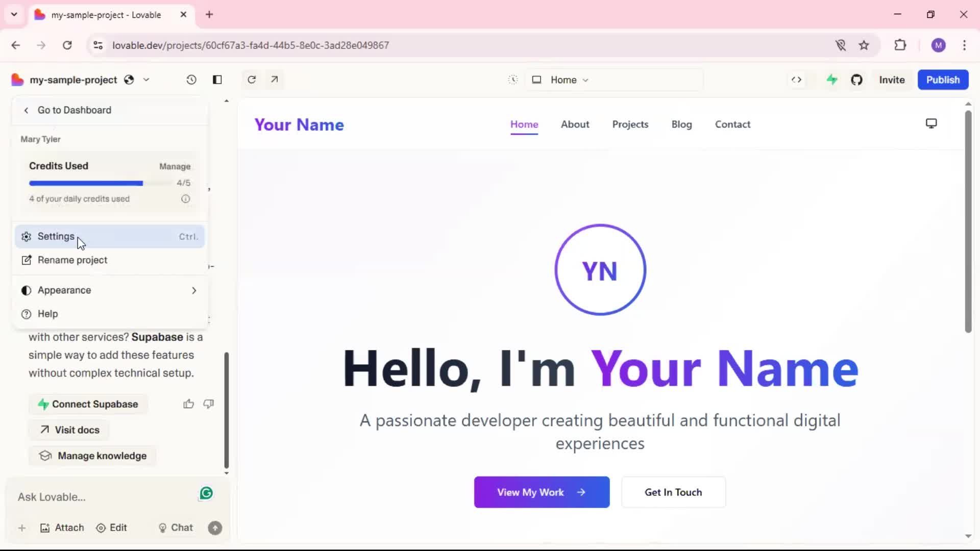Give thumbs down feedback on message
The height and width of the screenshot is (551, 980).
(x=208, y=404)
